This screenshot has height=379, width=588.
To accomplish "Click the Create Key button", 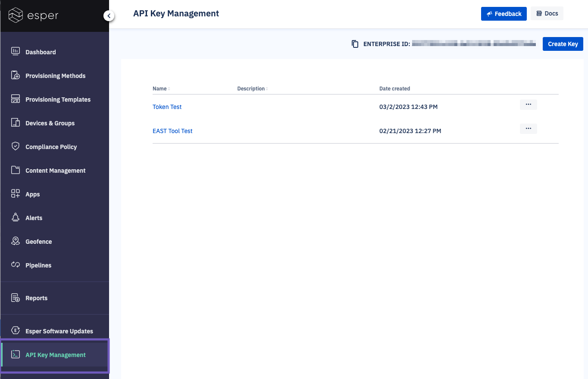I will click(x=563, y=44).
